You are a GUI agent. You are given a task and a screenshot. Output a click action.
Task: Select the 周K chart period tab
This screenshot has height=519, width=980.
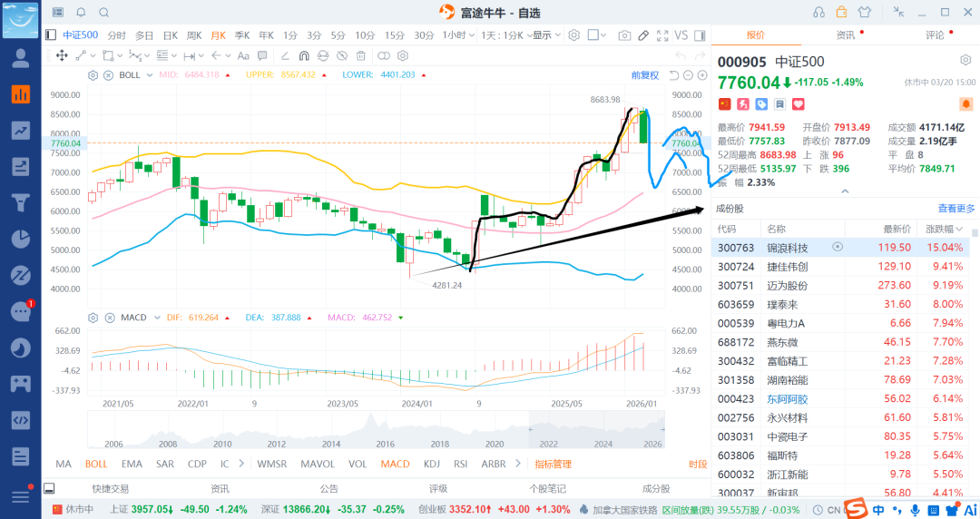(x=194, y=35)
